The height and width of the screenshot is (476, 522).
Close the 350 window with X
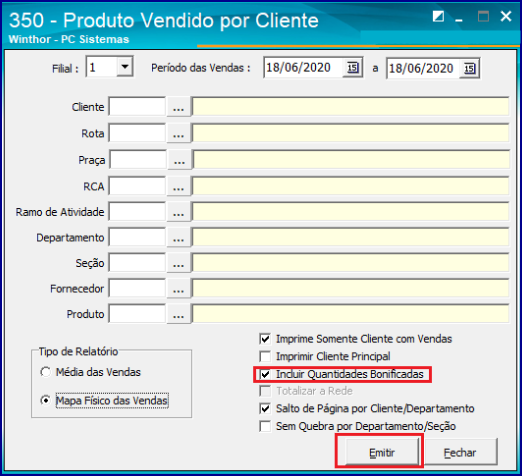point(506,16)
